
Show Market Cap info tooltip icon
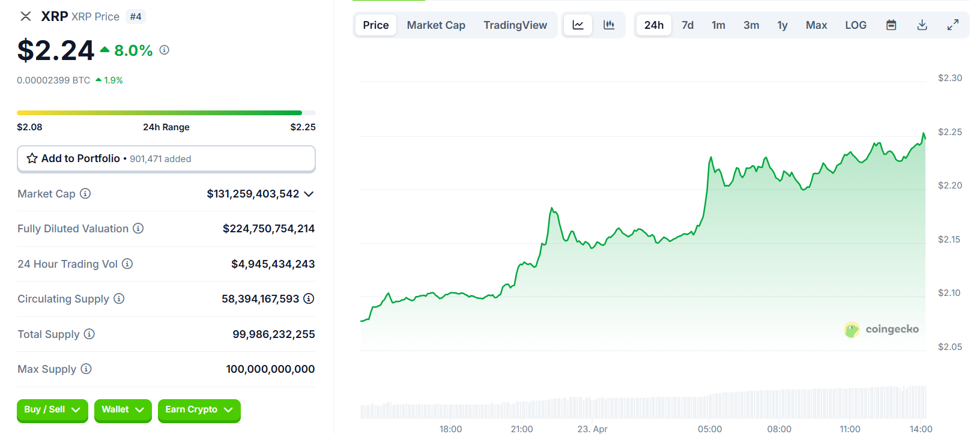pos(85,193)
